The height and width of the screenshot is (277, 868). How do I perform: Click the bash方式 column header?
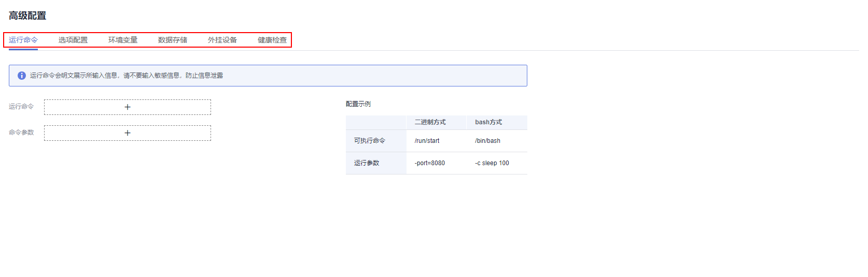tap(488, 122)
